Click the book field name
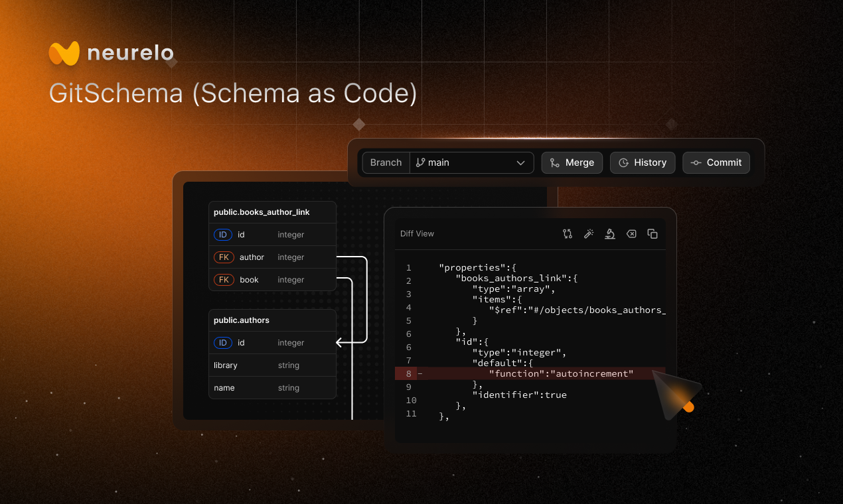This screenshot has height=504, width=843. (x=249, y=280)
